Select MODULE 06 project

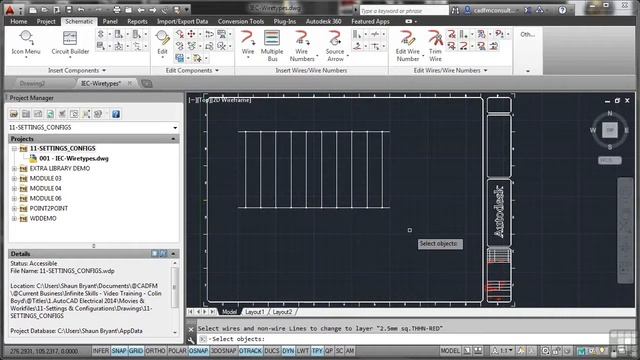pyautogui.click(x=45, y=198)
